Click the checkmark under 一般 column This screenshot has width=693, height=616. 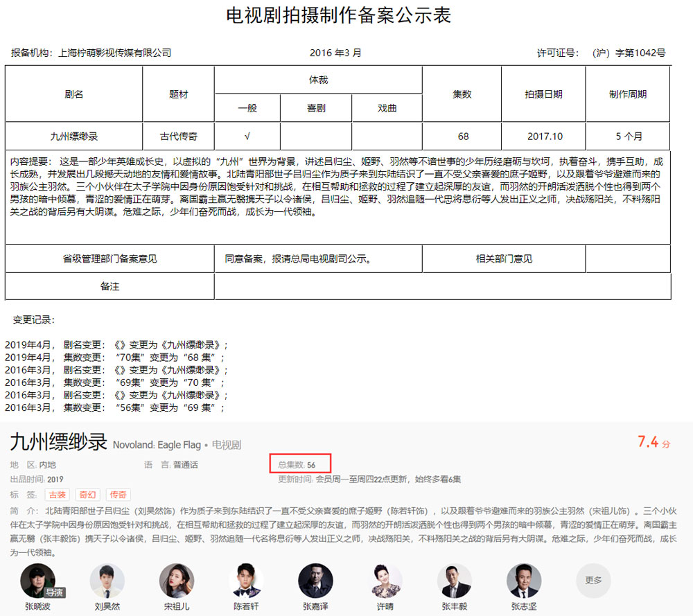(247, 137)
